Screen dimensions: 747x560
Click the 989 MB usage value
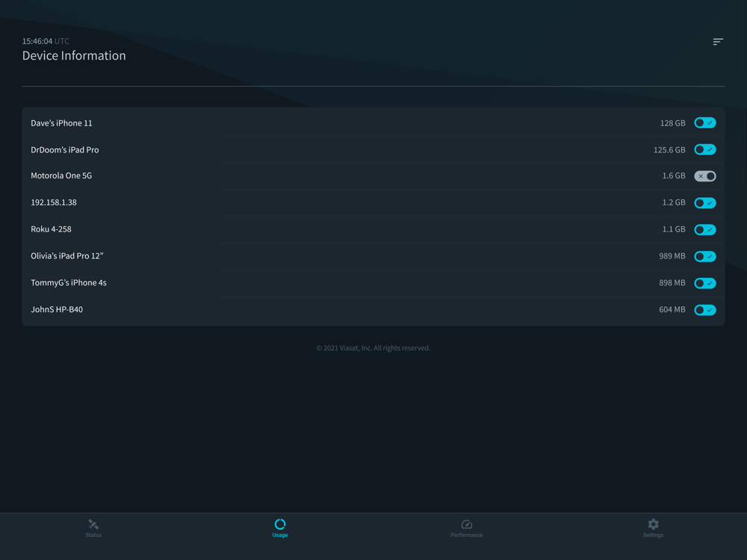pos(672,256)
